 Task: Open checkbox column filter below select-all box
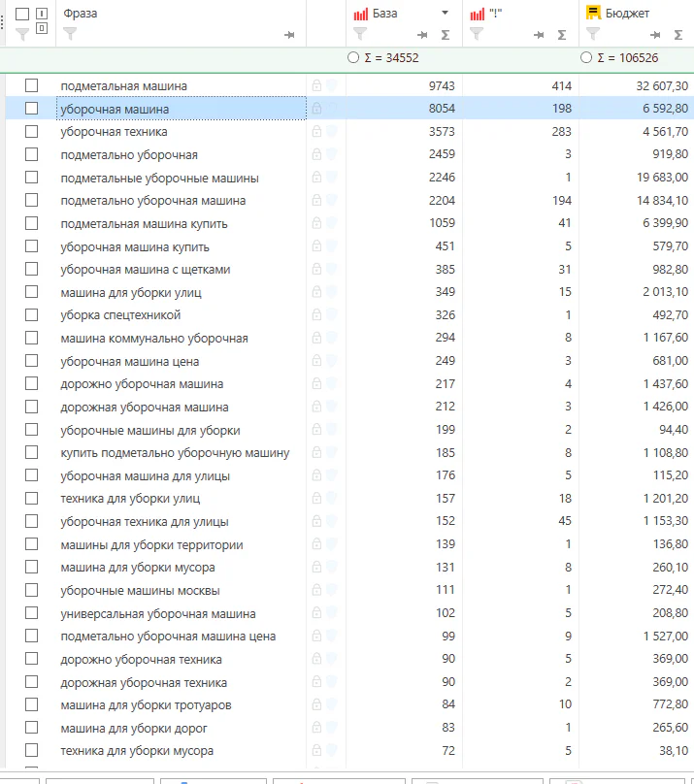(22, 34)
